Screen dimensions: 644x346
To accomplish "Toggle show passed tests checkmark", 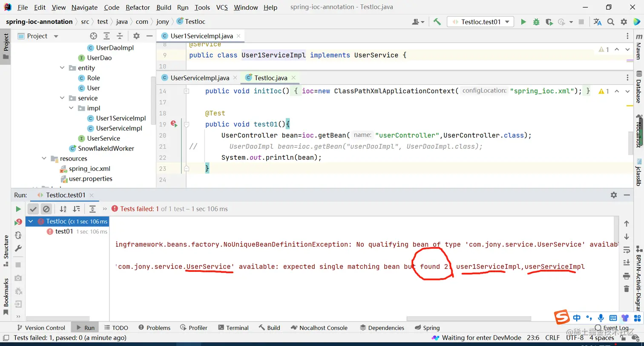I will coord(33,209).
